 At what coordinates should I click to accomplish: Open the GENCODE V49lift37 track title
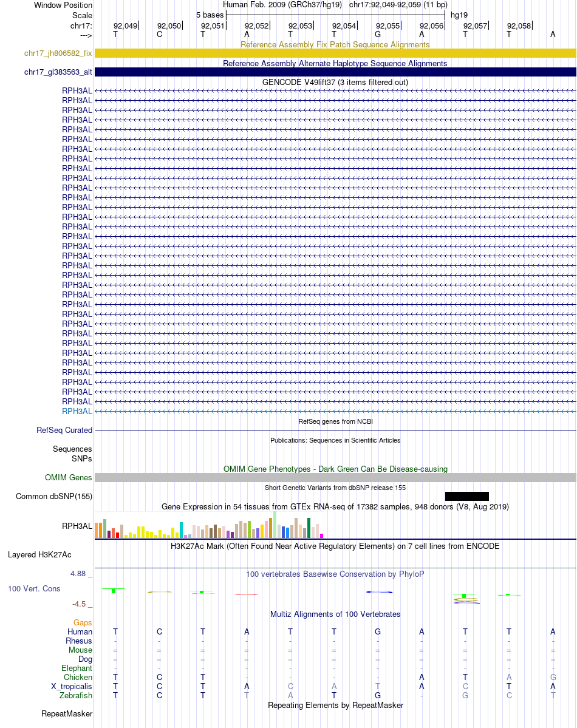tap(335, 82)
